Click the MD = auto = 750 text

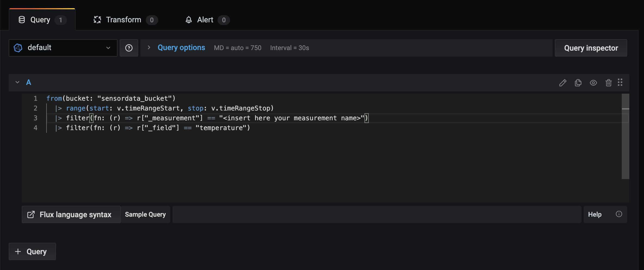[x=237, y=48]
